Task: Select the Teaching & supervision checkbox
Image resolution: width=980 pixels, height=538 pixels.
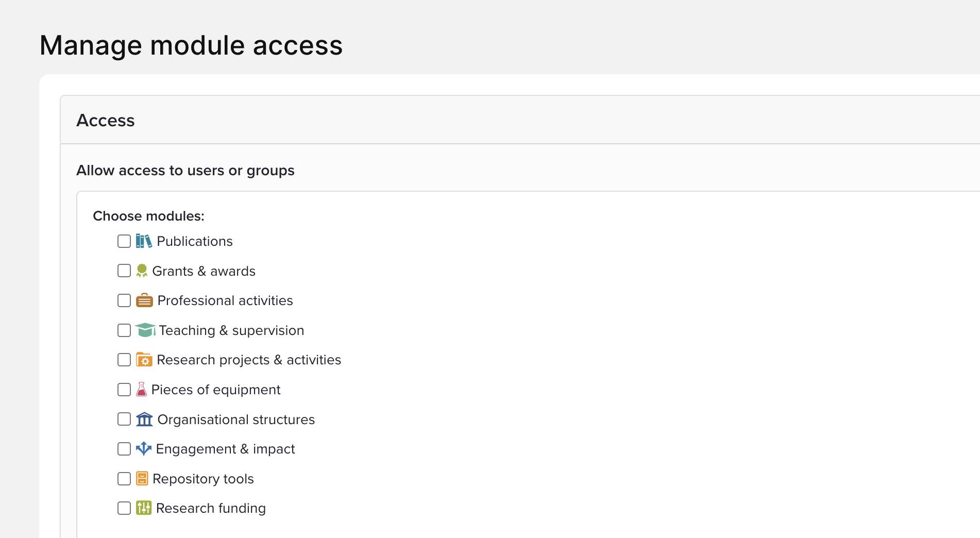Action: pos(124,330)
